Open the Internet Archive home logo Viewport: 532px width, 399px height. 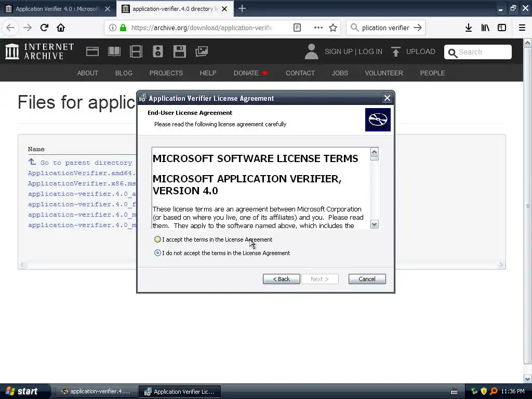pyautogui.click(x=39, y=51)
